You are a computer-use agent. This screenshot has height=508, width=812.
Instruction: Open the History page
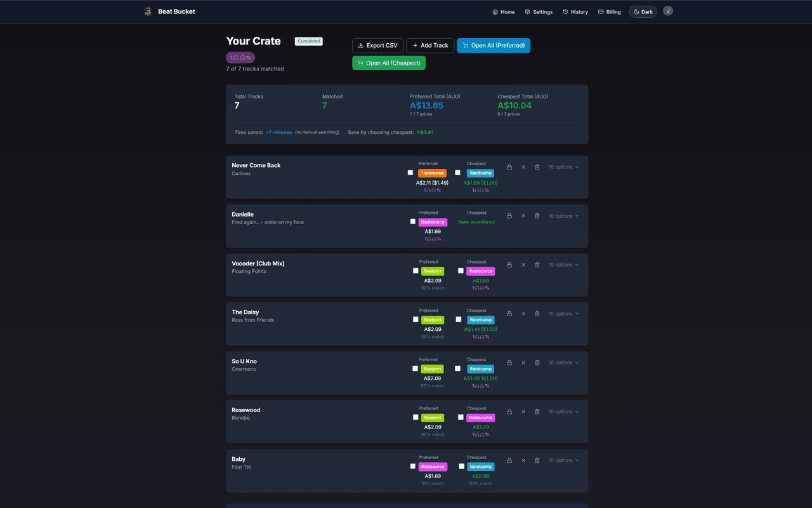(575, 11)
